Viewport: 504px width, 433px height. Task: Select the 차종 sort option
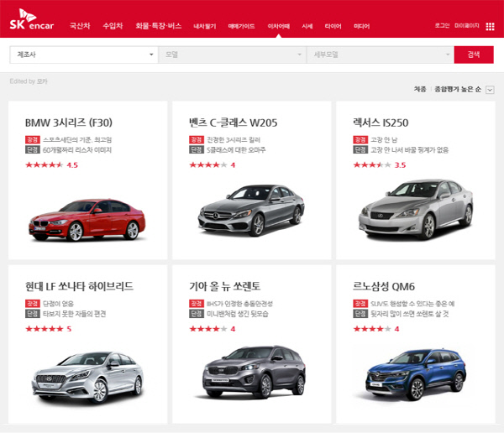point(420,89)
